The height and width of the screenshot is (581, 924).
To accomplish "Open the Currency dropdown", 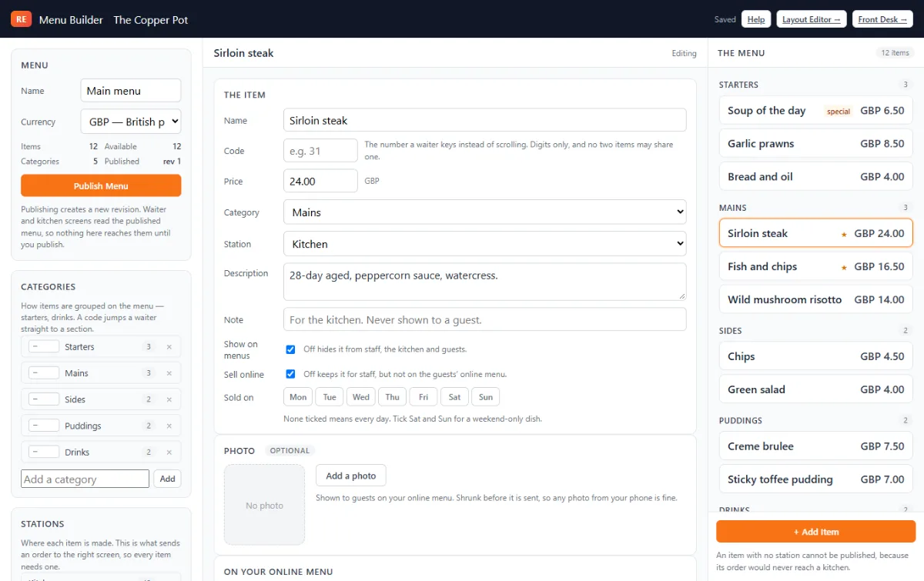I will click(131, 122).
